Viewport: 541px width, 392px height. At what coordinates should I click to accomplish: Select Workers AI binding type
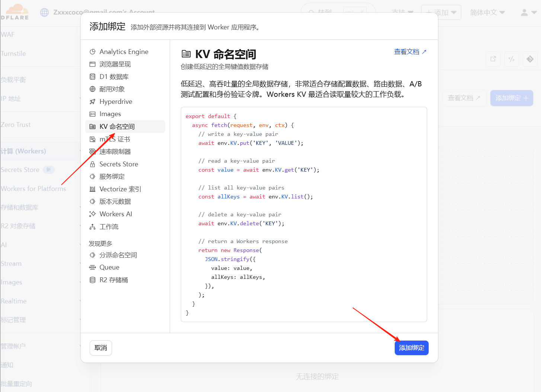pyautogui.click(x=125, y=214)
